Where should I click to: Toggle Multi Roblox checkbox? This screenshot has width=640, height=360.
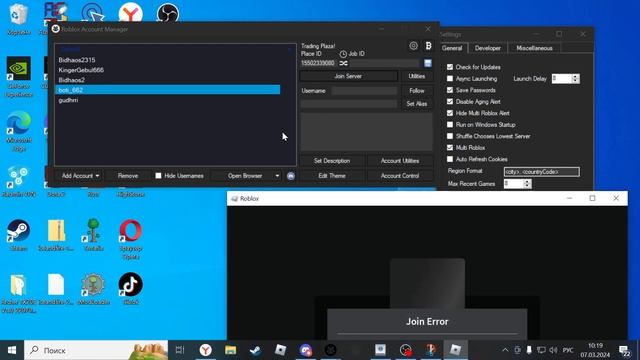450,147
